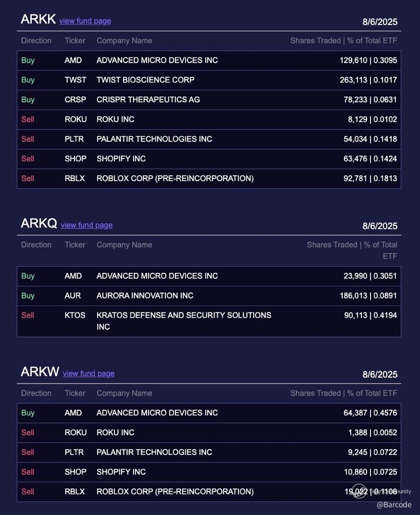Click the ARKK fund title heading
Viewport: 420px width, 515px height.
click(x=38, y=19)
